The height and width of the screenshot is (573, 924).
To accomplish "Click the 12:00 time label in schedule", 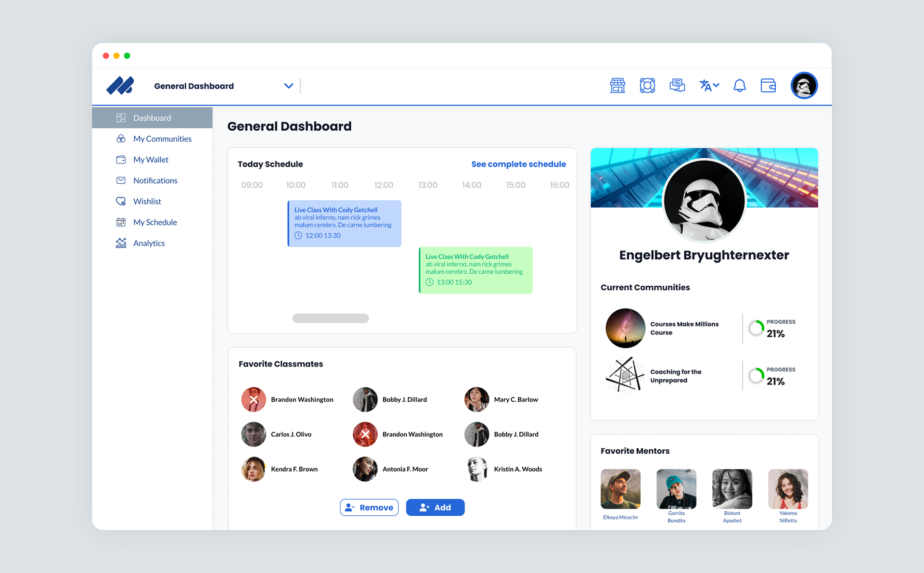I will [x=384, y=185].
